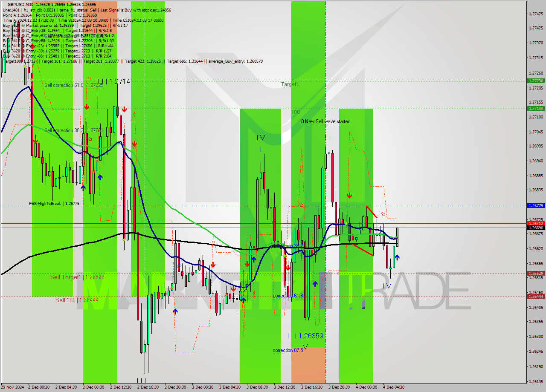Click the blue 'correction 61.8' label
Screen dimensions: 546x392
coord(288,296)
